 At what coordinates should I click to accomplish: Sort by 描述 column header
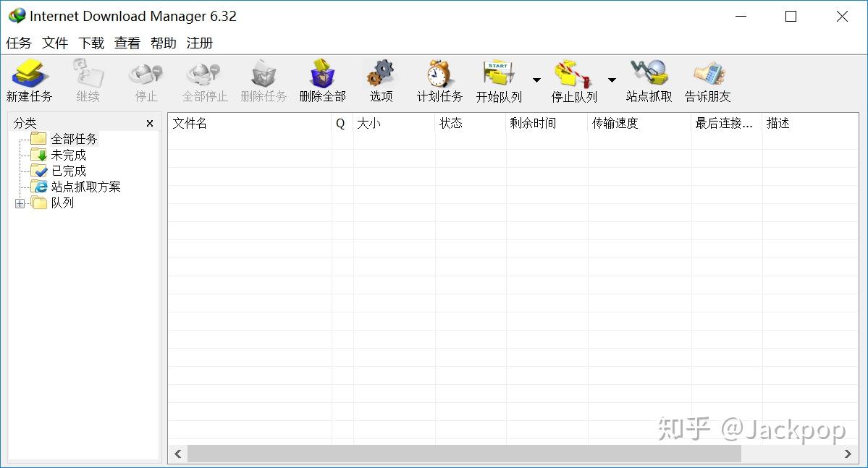(810, 123)
